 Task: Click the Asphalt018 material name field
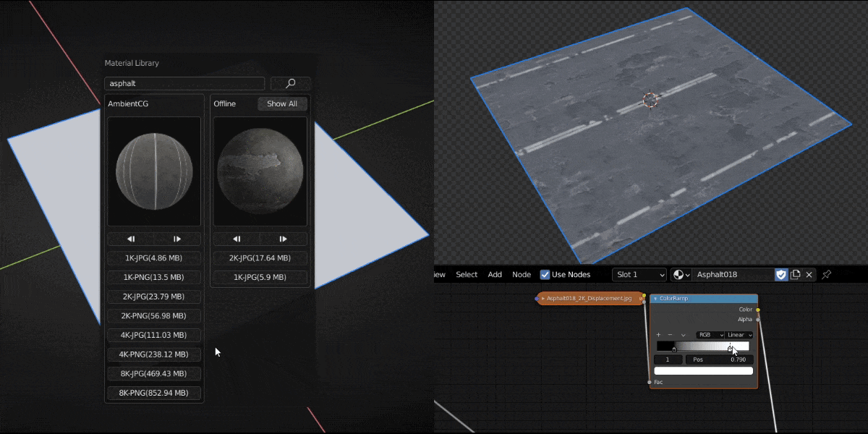click(733, 275)
